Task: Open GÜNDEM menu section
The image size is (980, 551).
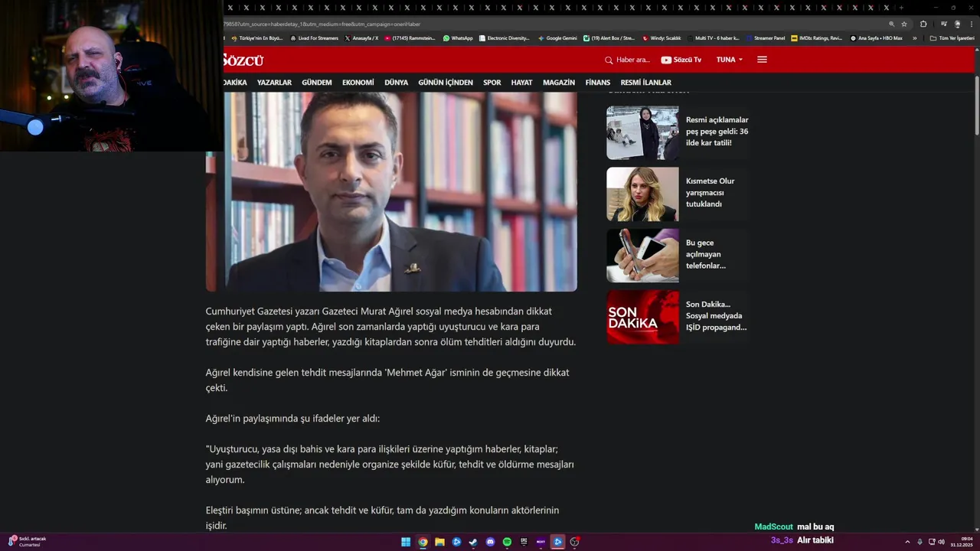Action: (317, 83)
